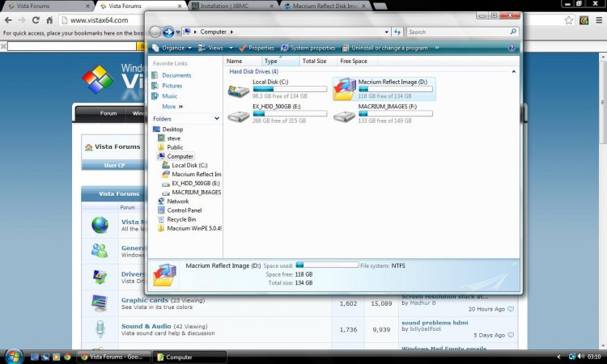Open the Views dropdown arrow
607x364 pixels.
click(x=231, y=48)
